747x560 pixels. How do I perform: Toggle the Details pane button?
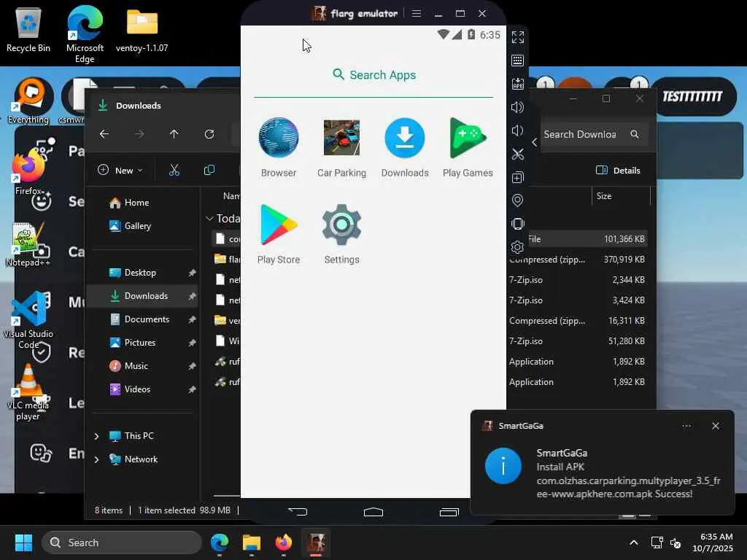(618, 171)
